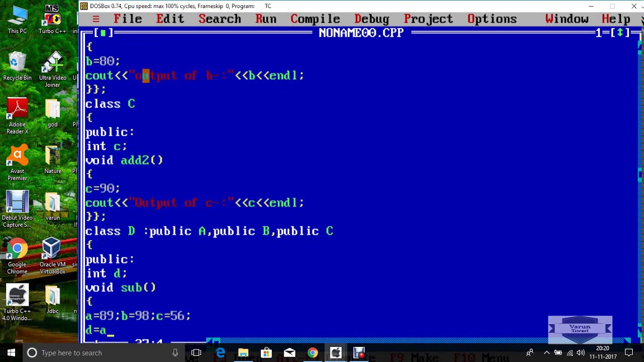Open the People icon in system tray

coord(530,353)
